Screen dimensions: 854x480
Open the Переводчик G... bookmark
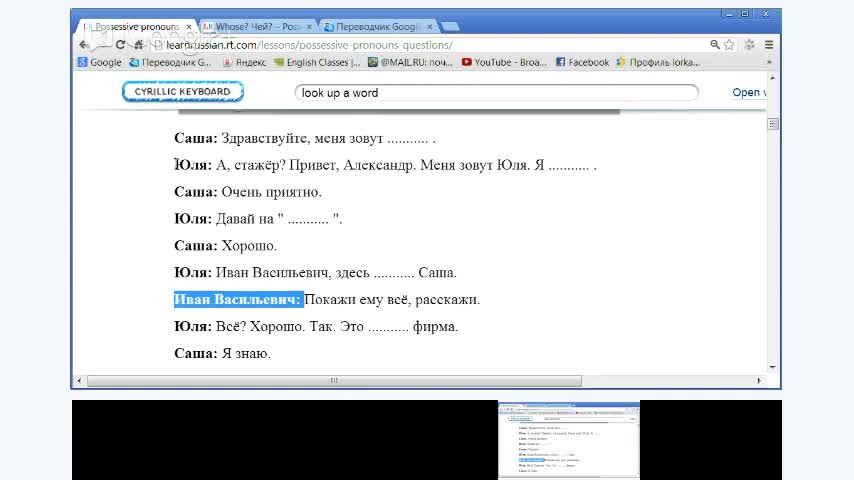click(x=170, y=62)
